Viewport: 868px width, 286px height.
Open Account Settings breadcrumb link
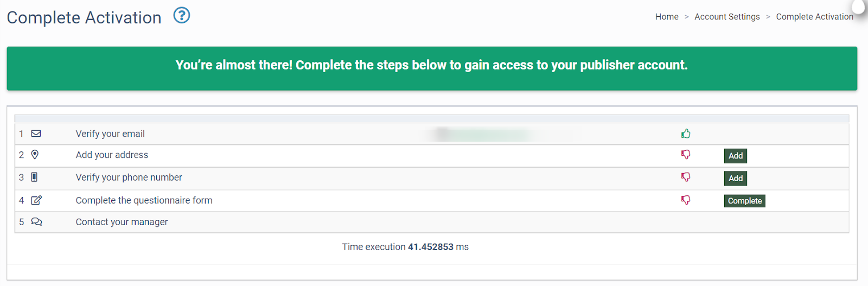pos(727,17)
